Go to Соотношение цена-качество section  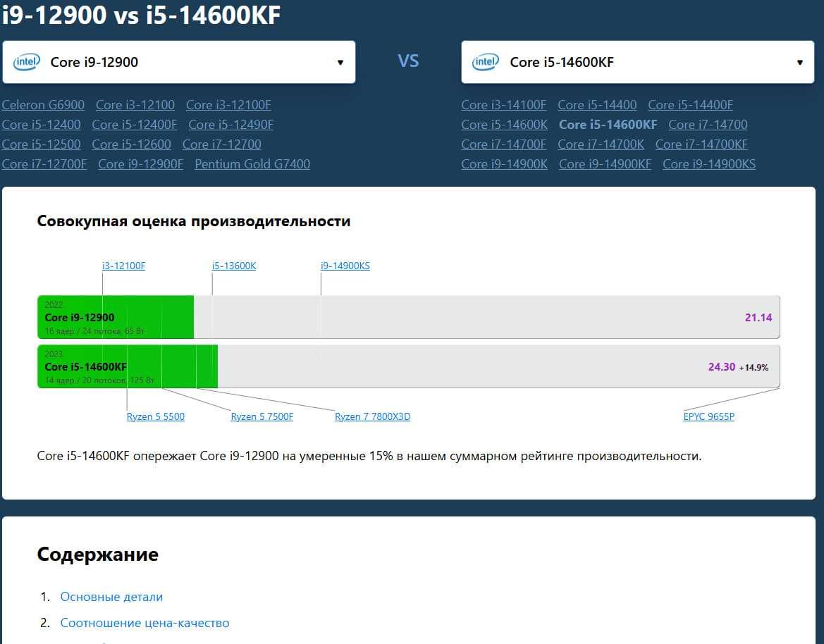click(x=144, y=623)
